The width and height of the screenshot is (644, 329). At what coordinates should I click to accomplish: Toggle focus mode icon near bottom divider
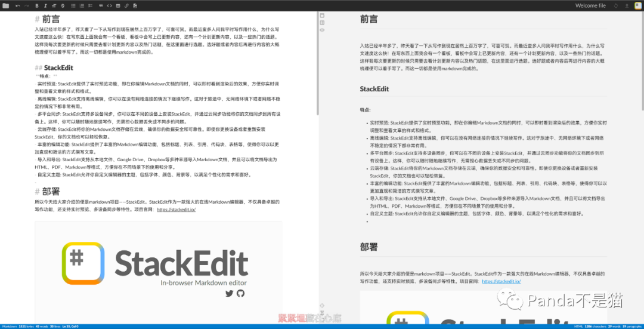coord(323,305)
